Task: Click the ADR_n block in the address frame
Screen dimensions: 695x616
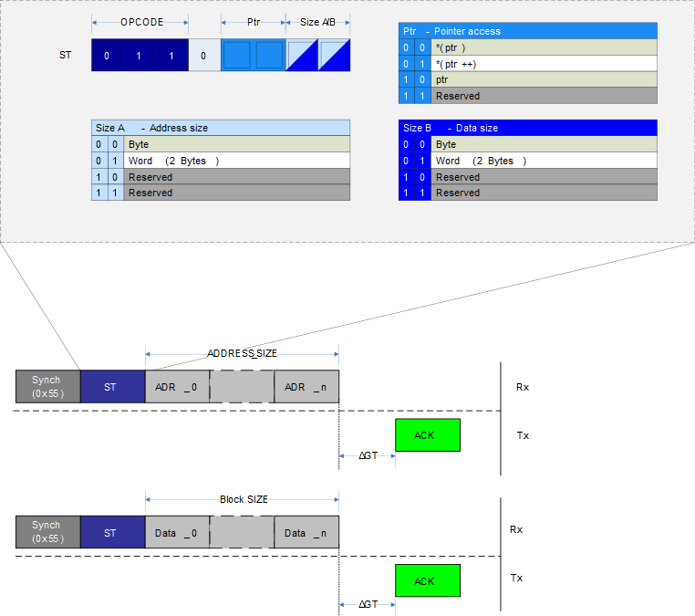Action: click(306, 387)
